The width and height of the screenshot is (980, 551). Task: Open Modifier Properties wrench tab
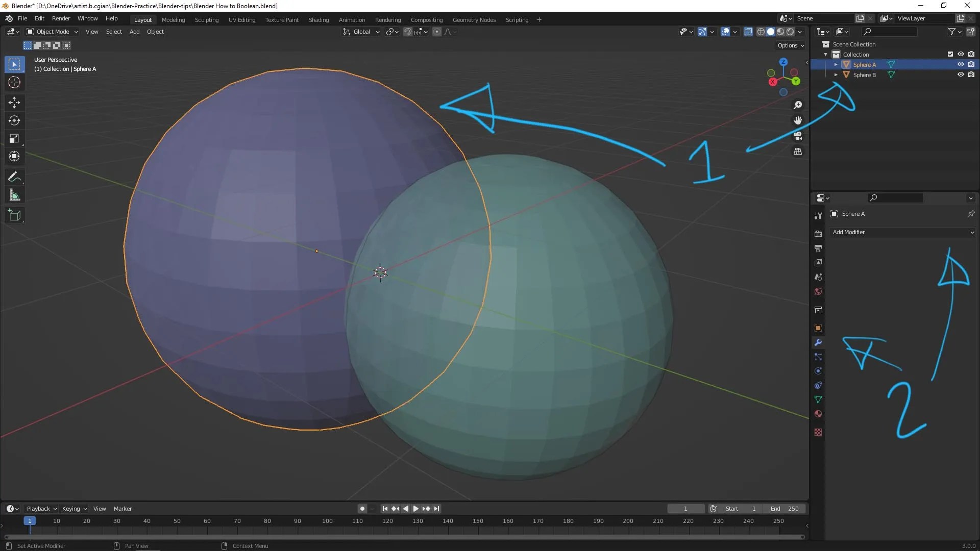(818, 342)
